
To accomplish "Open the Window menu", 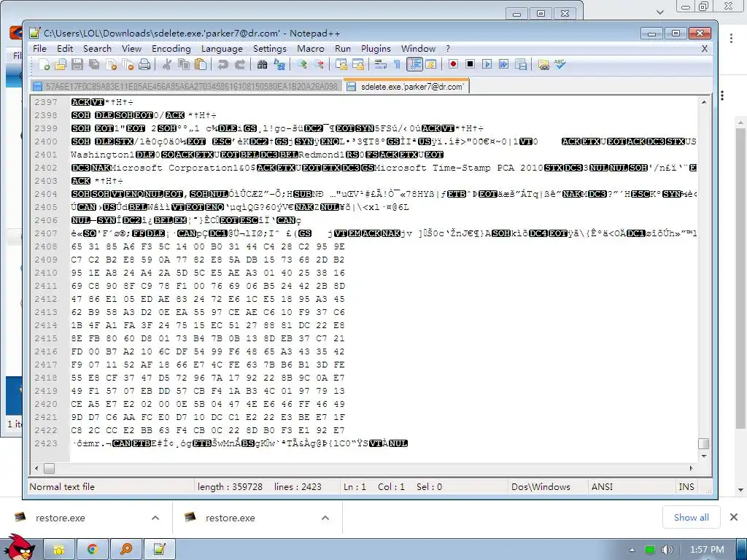I will [418, 49].
